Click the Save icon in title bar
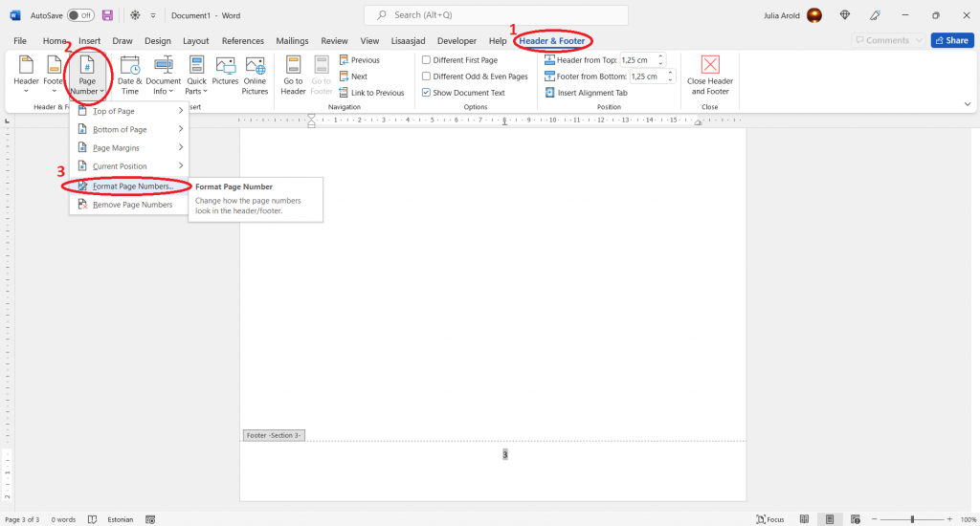The image size is (980, 526). point(107,15)
